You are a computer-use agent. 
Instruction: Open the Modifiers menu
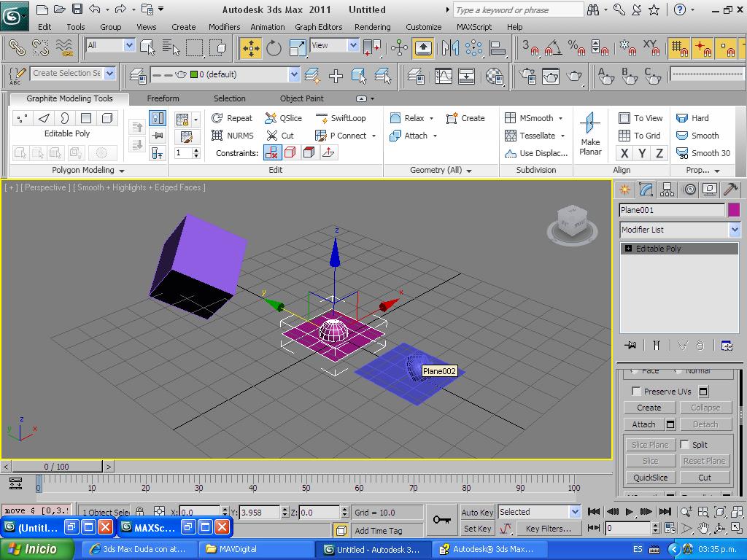click(x=225, y=27)
